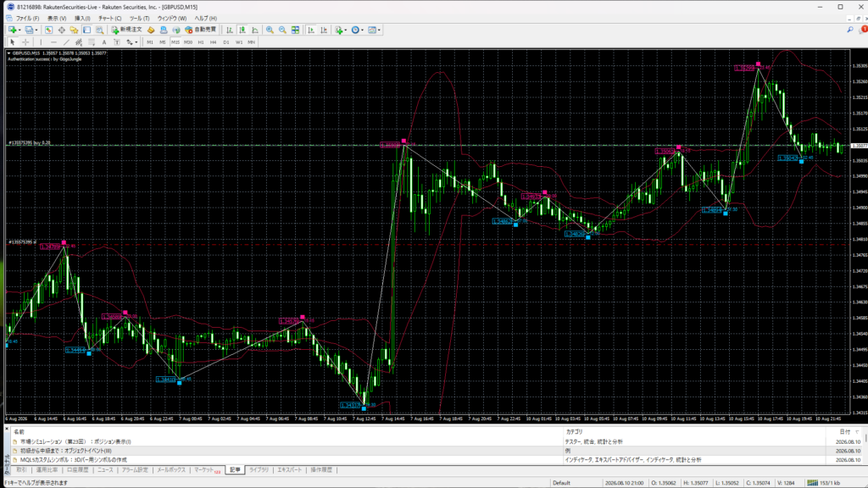This screenshot has height=488, width=868.
Task: Select the trendline drawing tool
Action: click(x=66, y=42)
